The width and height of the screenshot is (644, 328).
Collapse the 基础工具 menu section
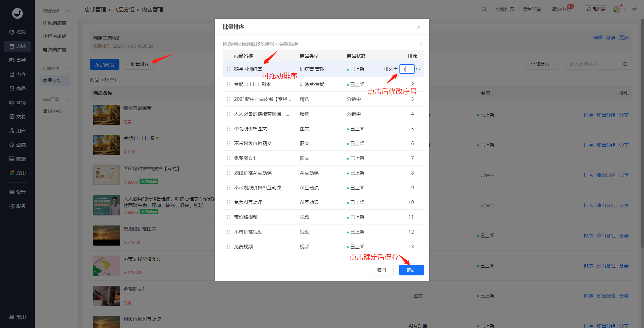coord(67,99)
